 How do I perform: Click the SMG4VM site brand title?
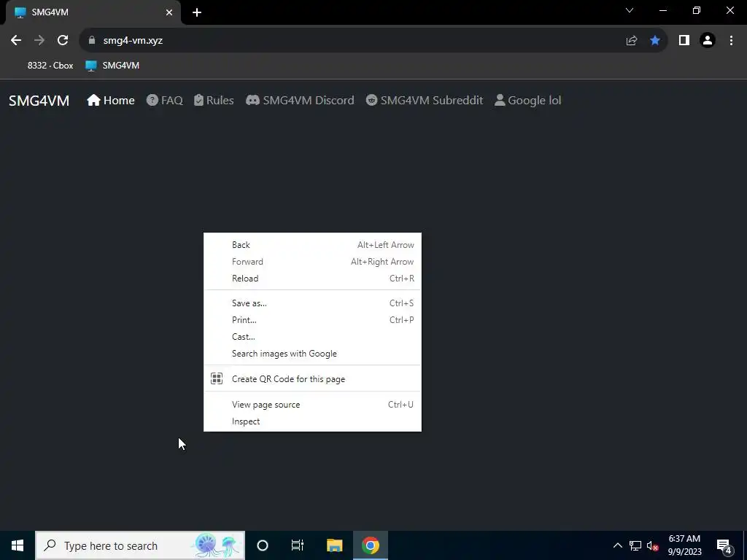pos(39,101)
